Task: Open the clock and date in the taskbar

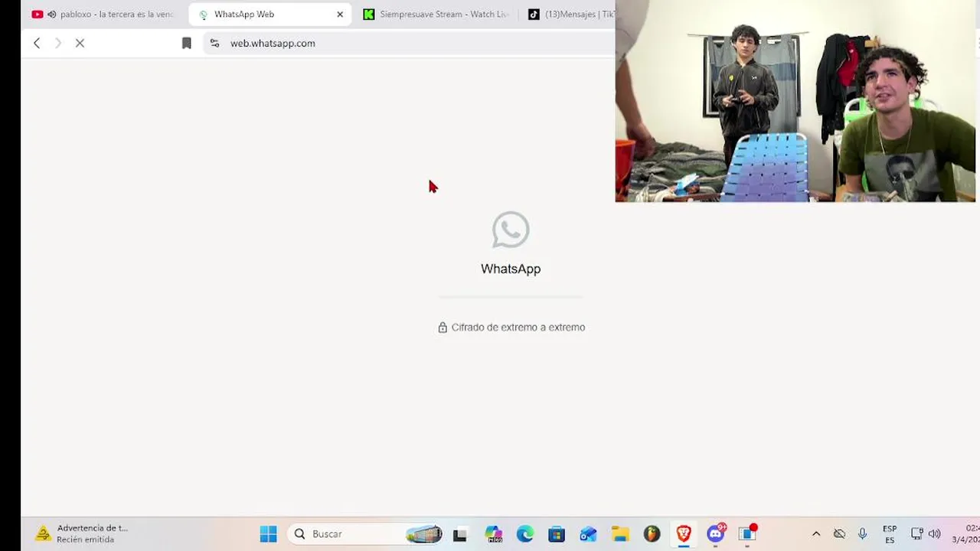Action: (965, 534)
